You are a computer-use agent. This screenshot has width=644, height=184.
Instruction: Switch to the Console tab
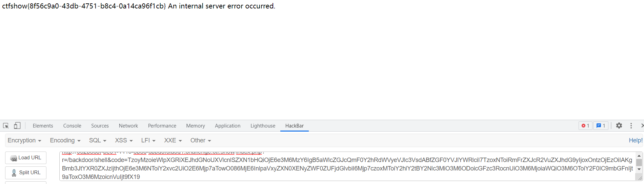72,126
